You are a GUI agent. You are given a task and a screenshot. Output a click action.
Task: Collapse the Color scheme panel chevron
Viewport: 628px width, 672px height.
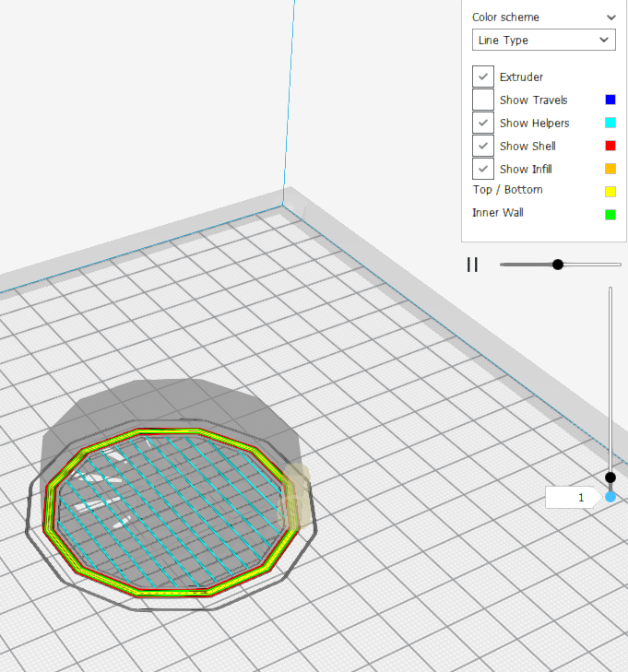611,18
